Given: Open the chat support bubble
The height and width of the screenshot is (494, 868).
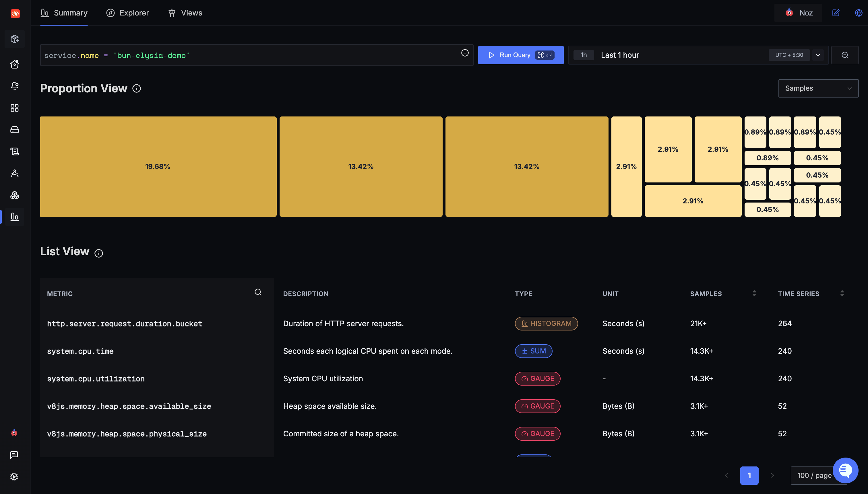Looking at the screenshot, I should [x=845, y=470].
